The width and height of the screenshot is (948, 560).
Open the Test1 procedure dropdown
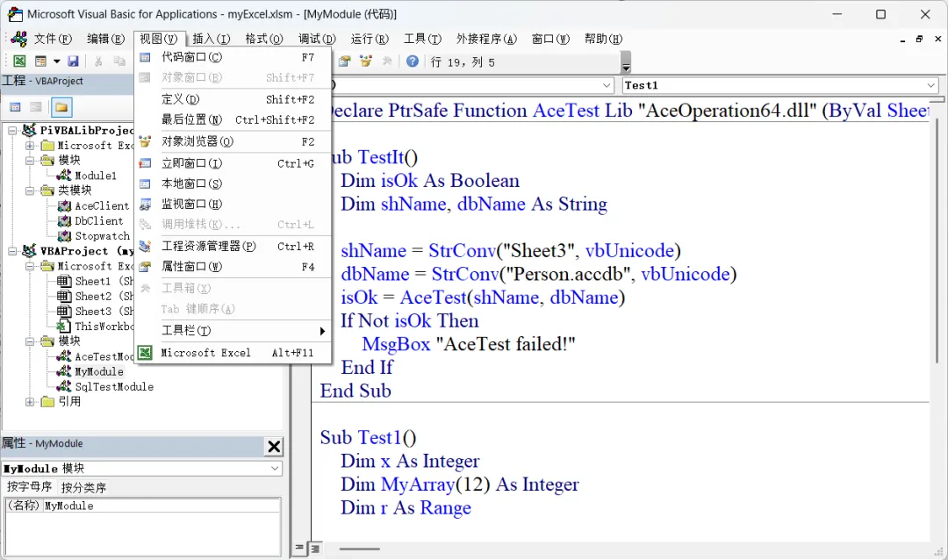(931, 85)
